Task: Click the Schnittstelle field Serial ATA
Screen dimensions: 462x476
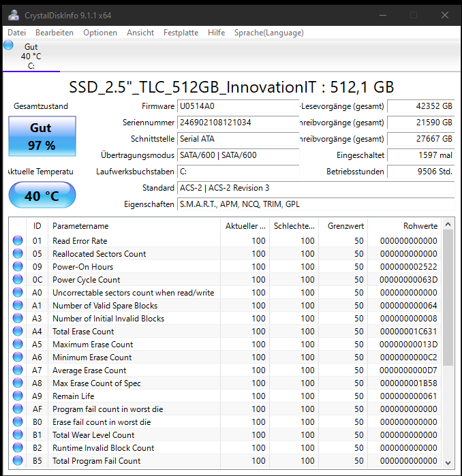Action: [238, 139]
